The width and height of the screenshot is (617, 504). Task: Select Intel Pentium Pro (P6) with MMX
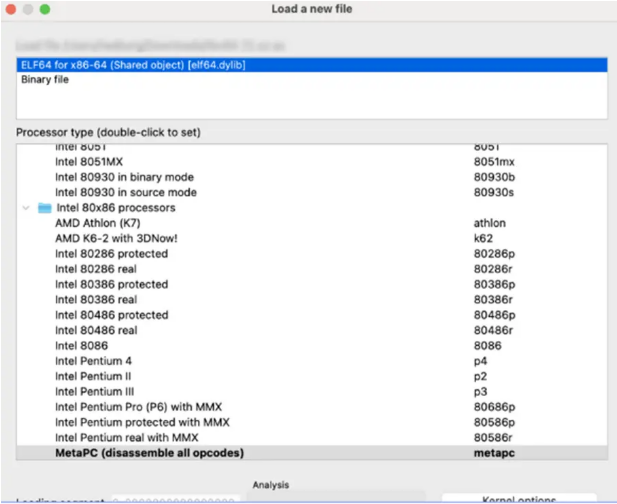click(x=312, y=407)
